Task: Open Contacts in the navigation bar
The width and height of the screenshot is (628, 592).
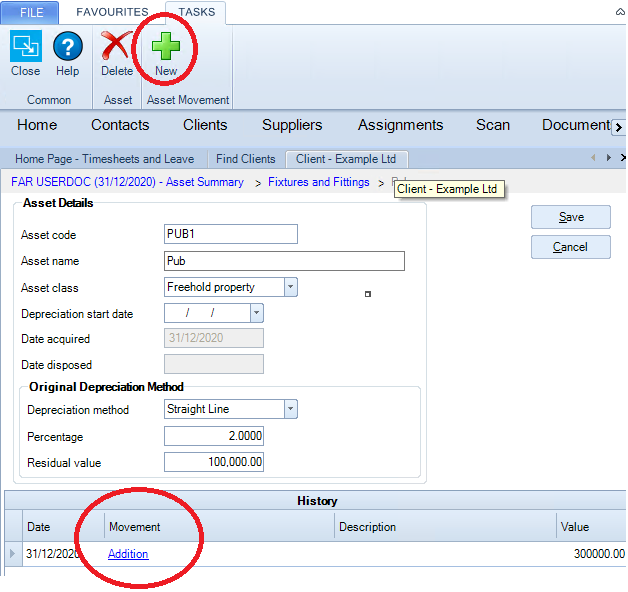Action: tap(120, 125)
